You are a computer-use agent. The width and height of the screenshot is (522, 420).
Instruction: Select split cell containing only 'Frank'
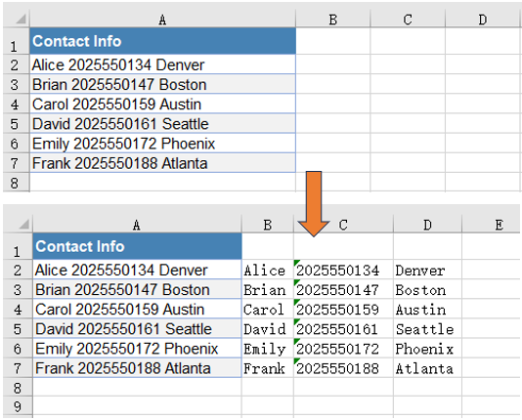click(268, 368)
